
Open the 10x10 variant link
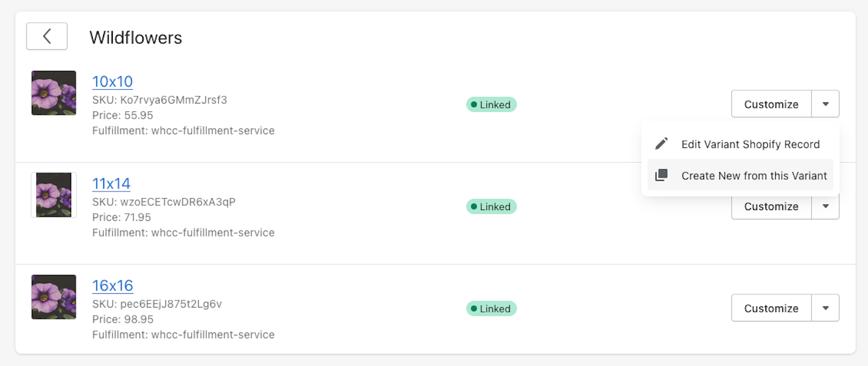(x=112, y=81)
